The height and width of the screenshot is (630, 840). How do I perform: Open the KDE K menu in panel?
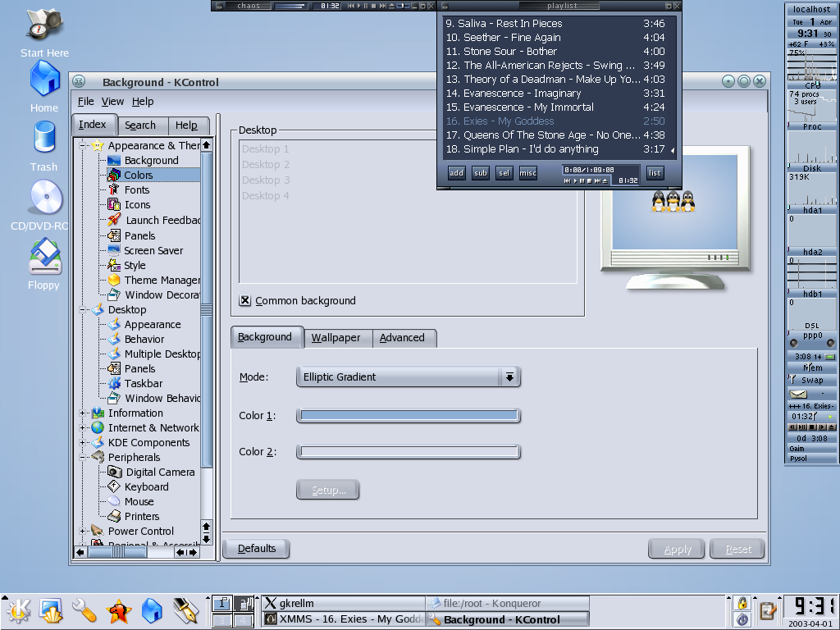pyautogui.click(x=19, y=611)
